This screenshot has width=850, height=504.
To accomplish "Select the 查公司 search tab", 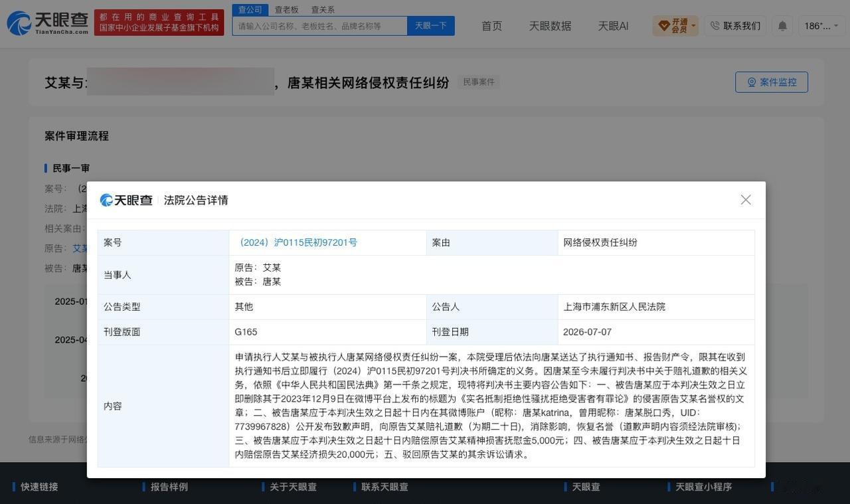I will pyautogui.click(x=250, y=10).
